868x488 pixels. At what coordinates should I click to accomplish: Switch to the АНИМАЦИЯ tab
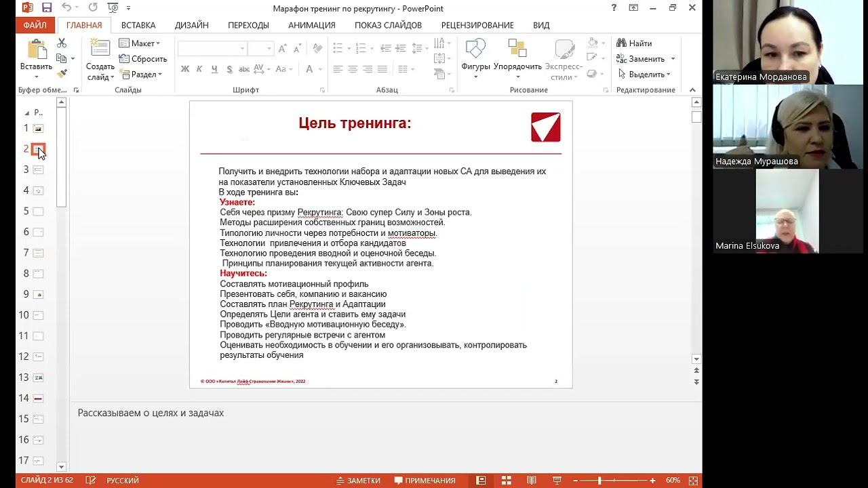312,25
